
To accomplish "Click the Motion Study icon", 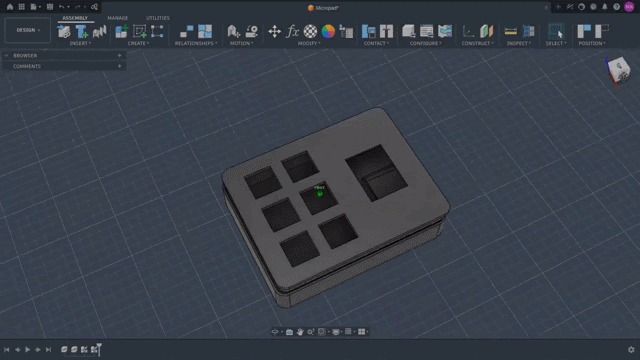I will tap(251, 31).
